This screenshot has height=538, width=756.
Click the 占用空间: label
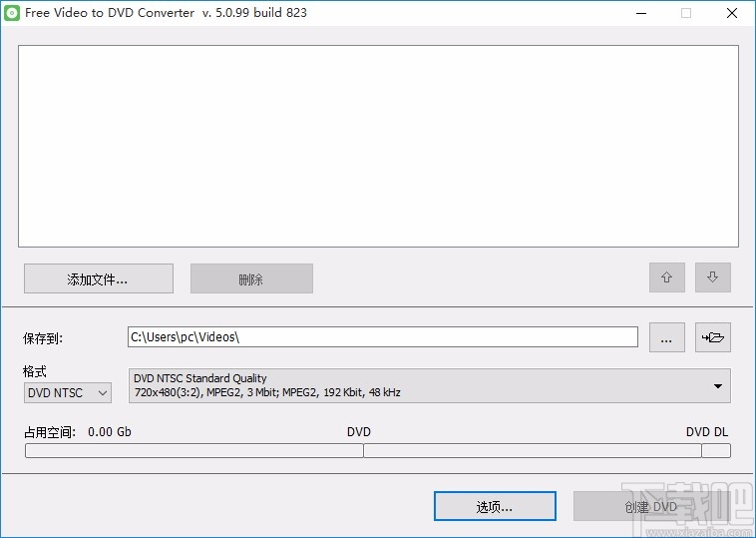tap(50, 432)
